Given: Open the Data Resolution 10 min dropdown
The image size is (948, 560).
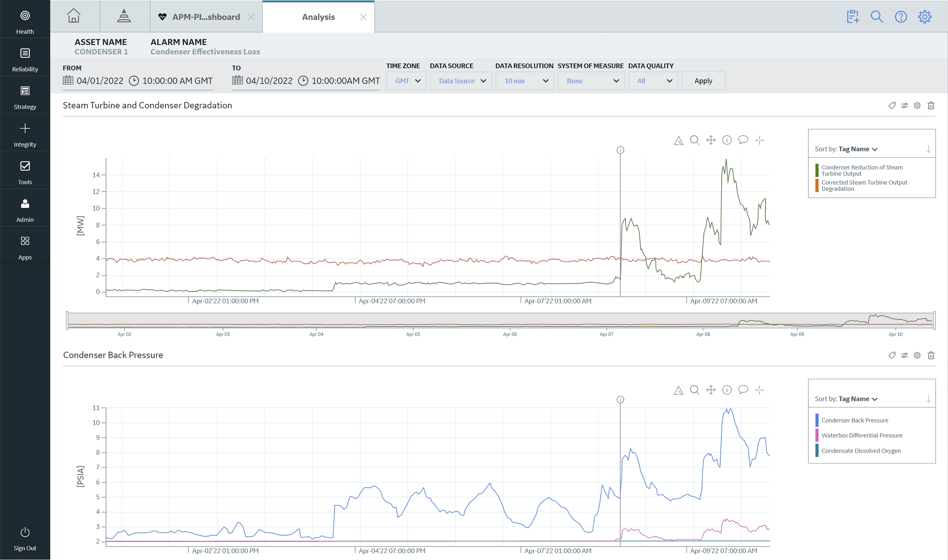Looking at the screenshot, I should click(525, 81).
